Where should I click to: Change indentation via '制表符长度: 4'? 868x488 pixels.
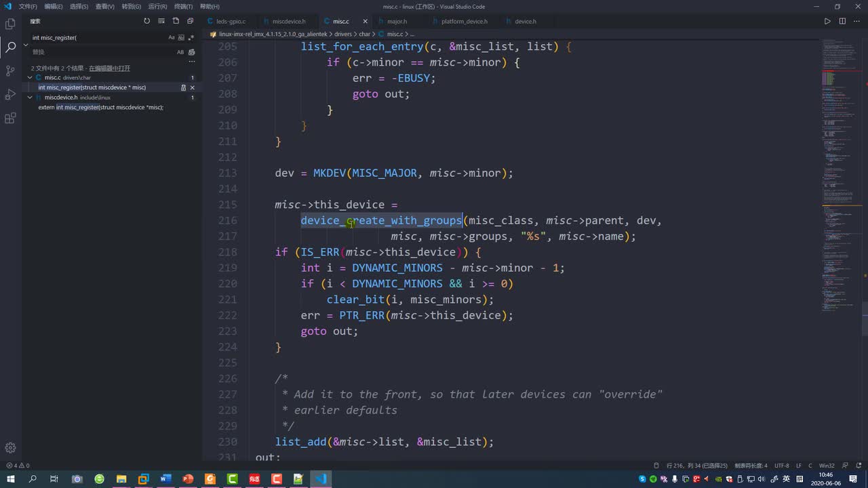pos(751,466)
